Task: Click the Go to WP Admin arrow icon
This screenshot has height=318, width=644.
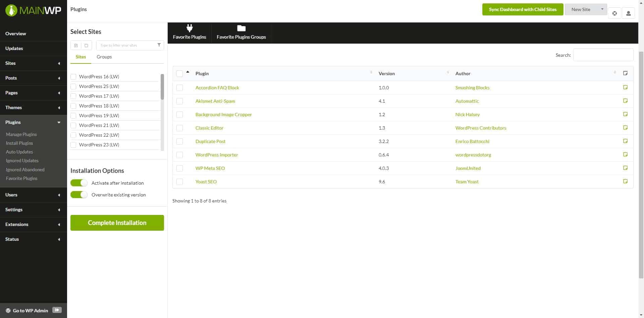Action: tap(57, 310)
